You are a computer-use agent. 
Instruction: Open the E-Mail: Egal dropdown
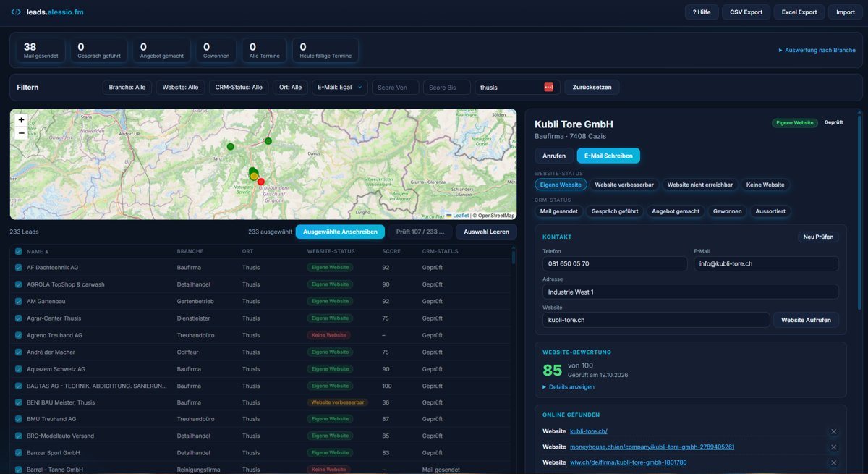(x=340, y=87)
